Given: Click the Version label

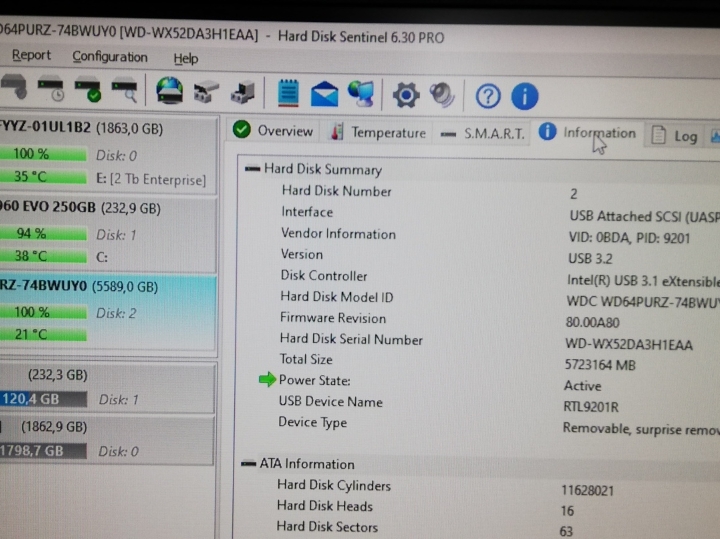Looking at the screenshot, I should tap(302, 254).
